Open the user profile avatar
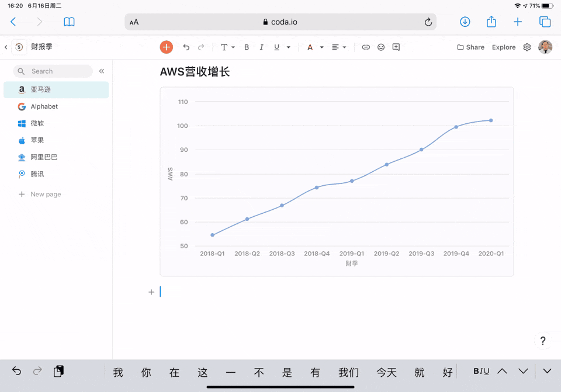Screen dimensions: 561x392 (x=545, y=47)
